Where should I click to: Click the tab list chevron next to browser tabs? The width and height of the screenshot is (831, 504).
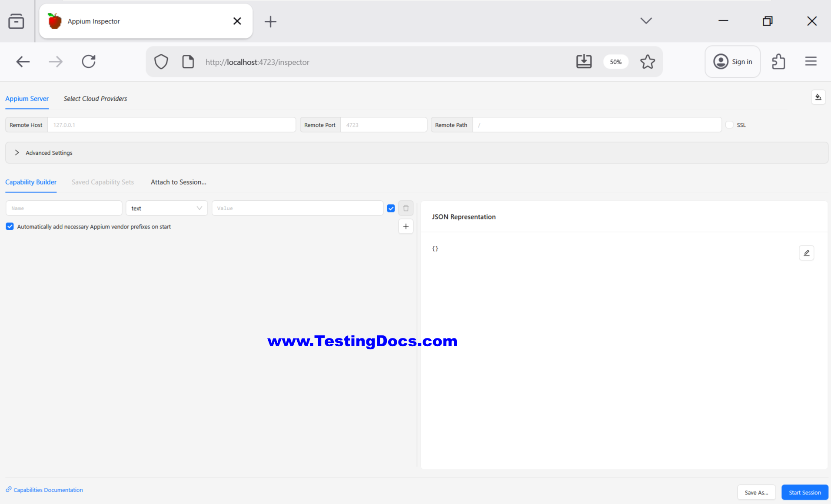pyautogui.click(x=646, y=21)
